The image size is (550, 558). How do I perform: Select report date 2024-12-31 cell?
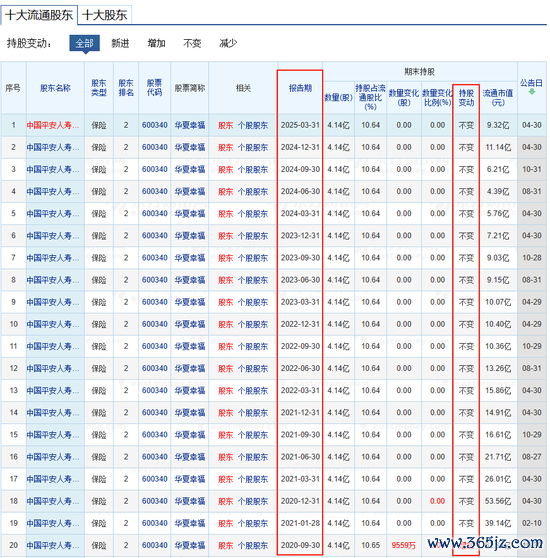click(300, 147)
